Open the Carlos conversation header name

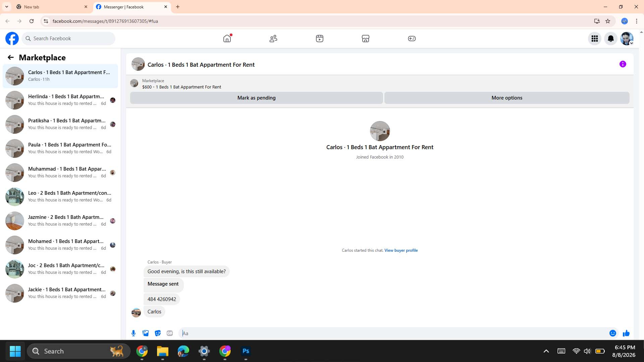(201, 65)
